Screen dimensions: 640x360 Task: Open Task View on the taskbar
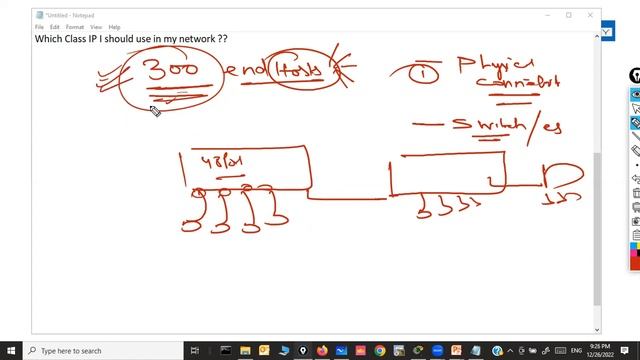click(x=195, y=351)
